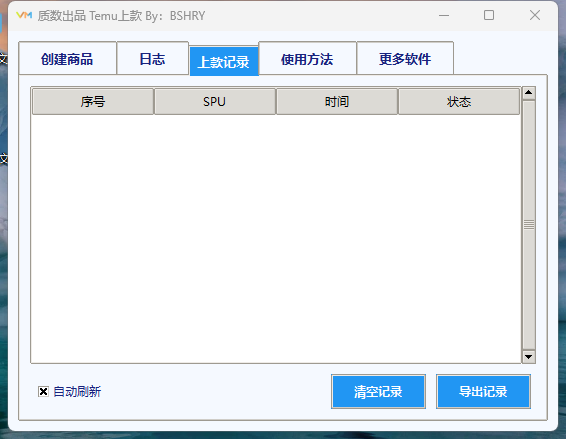Click the scrollbar up arrow
The image size is (566, 439).
(529, 93)
